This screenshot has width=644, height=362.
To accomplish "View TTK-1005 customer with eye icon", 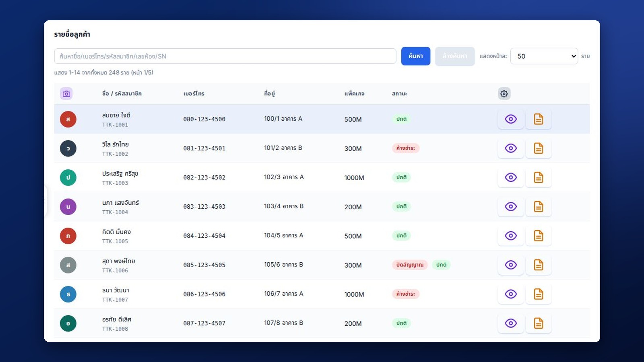I will 511,236.
